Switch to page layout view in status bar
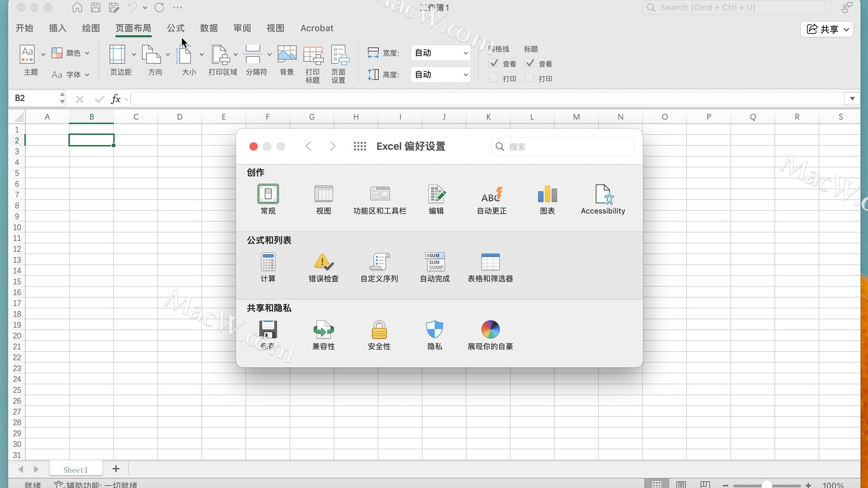This screenshot has height=488, width=868. tap(681, 484)
